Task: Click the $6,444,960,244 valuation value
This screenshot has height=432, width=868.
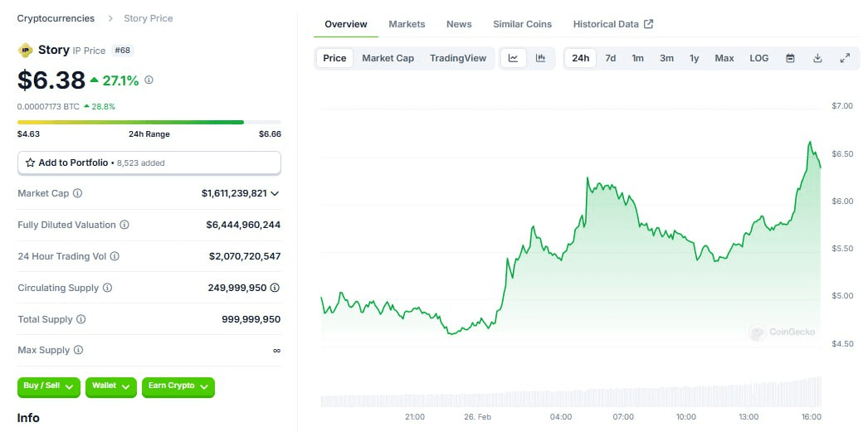Action: coord(243,225)
